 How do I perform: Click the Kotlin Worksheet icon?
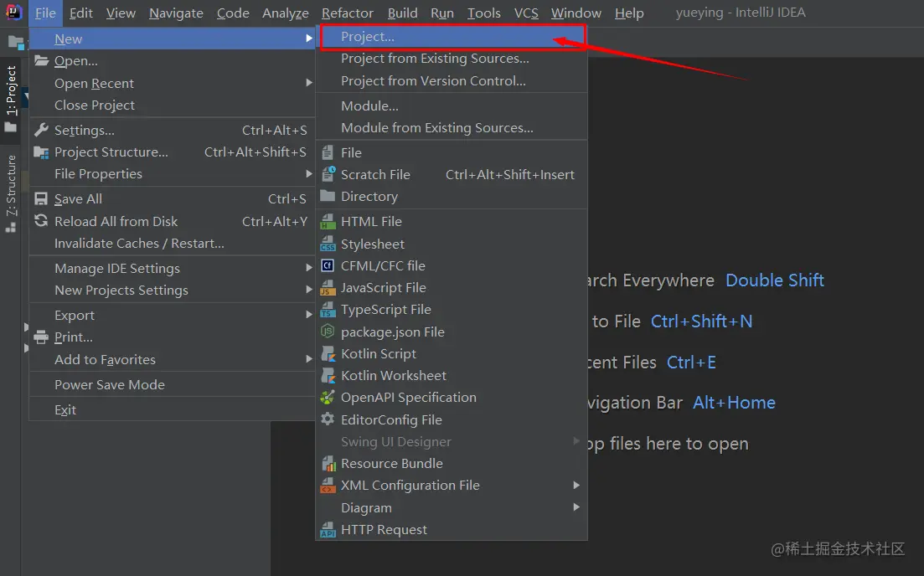tap(328, 376)
